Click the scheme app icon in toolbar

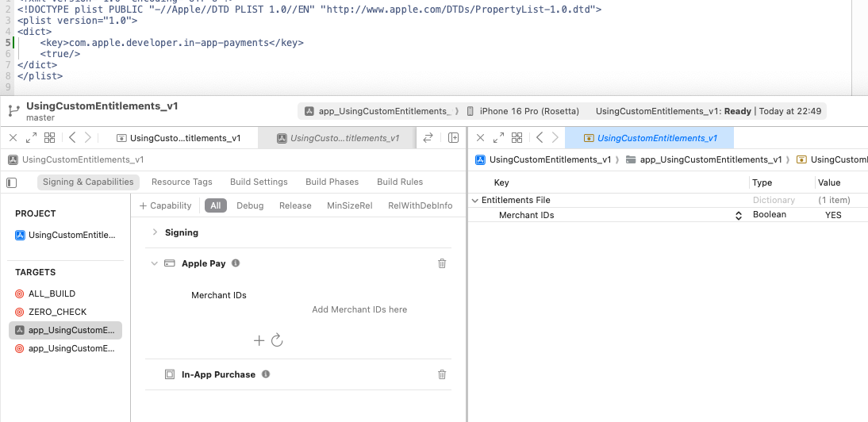[310, 111]
